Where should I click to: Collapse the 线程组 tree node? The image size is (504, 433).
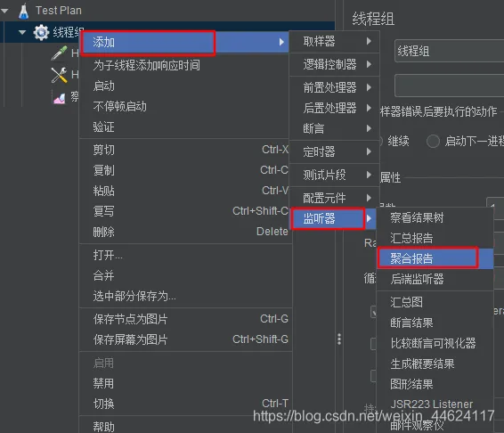(x=22, y=32)
